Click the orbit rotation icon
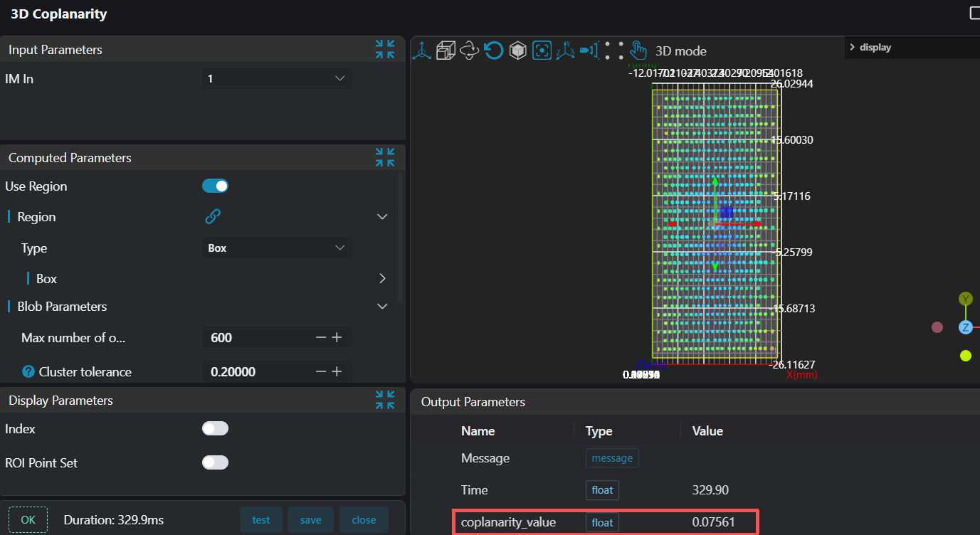Image resolution: width=980 pixels, height=535 pixels. click(469, 51)
